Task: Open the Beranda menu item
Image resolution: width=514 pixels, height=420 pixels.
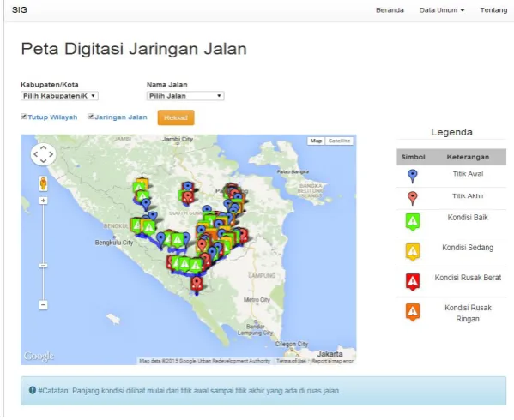Action: tap(390, 10)
